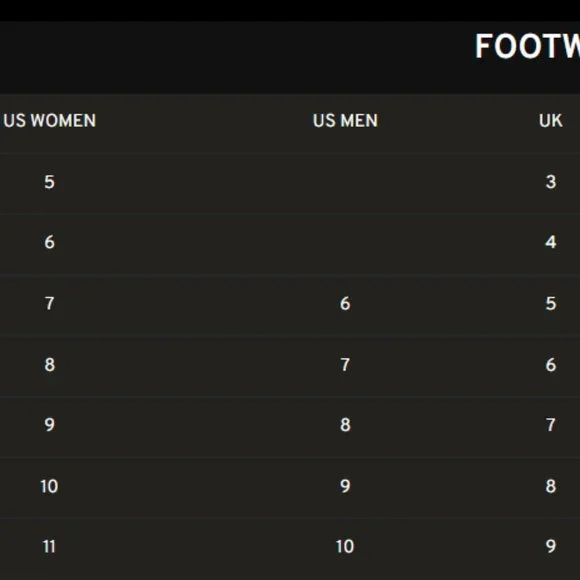Click the UK column header
Image resolution: width=580 pixels, height=580 pixels.
551,121
